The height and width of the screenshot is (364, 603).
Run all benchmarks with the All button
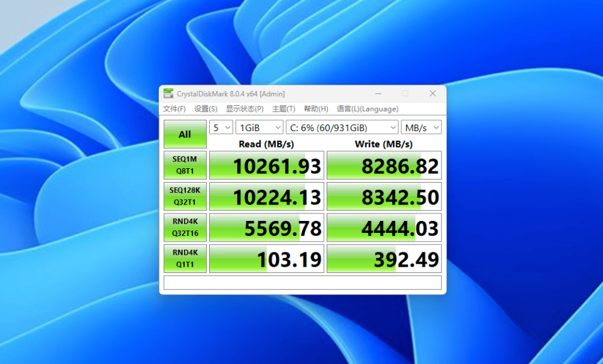[x=185, y=134]
